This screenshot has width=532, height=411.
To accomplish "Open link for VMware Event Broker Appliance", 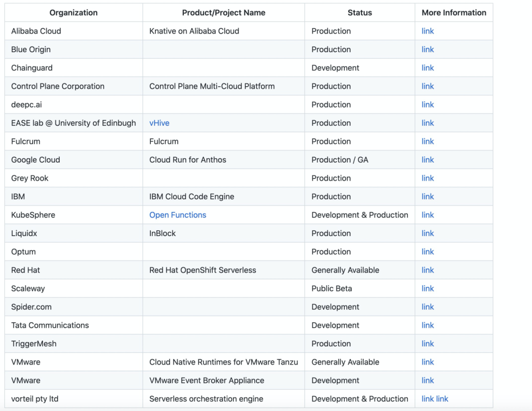I will point(428,380).
